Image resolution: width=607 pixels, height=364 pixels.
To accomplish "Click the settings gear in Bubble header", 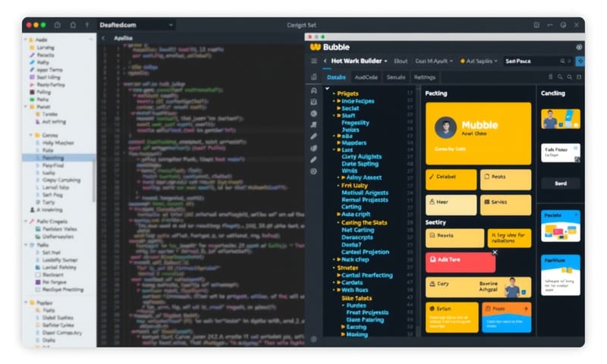I will 579,46.
